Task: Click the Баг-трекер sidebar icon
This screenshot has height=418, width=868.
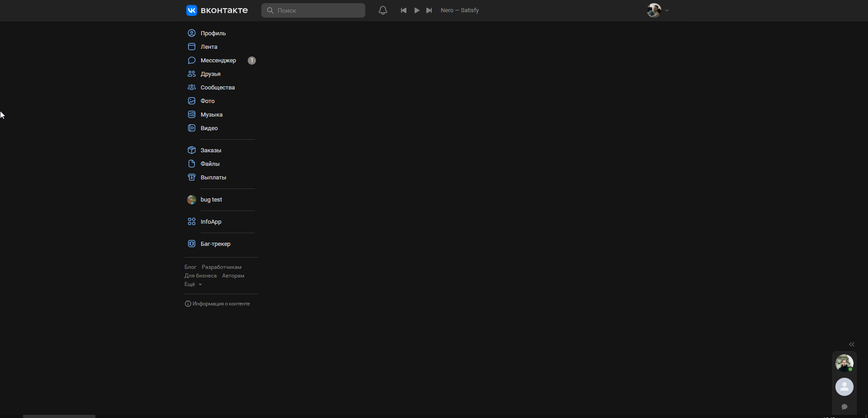Action: (x=192, y=244)
